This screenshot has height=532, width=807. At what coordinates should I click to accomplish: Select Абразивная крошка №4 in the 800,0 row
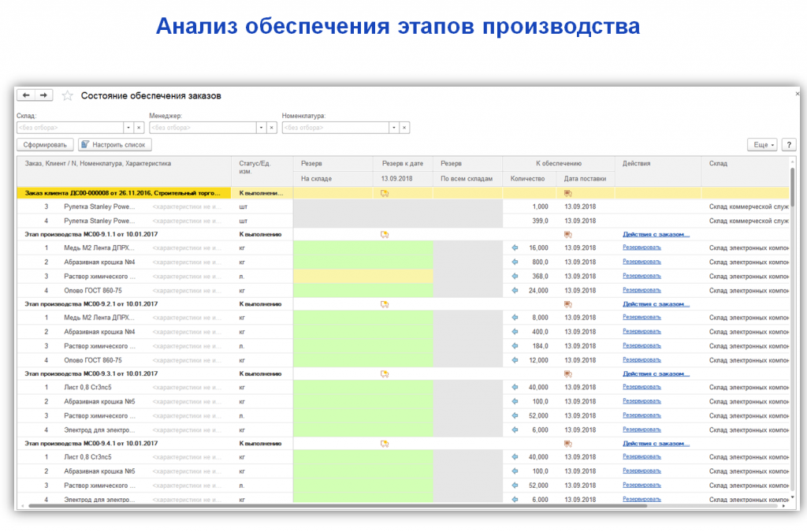(x=99, y=262)
